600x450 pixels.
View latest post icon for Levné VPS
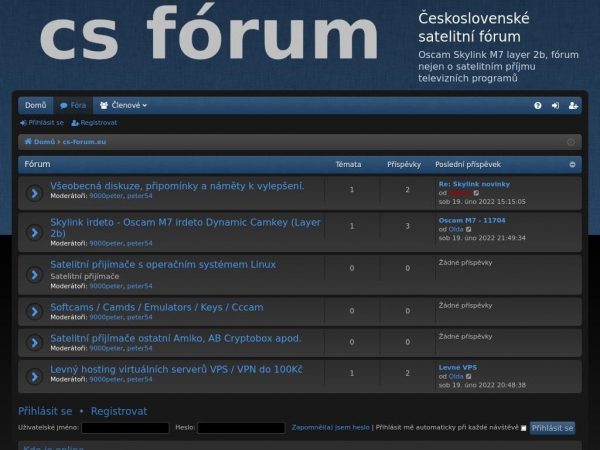(x=469, y=377)
